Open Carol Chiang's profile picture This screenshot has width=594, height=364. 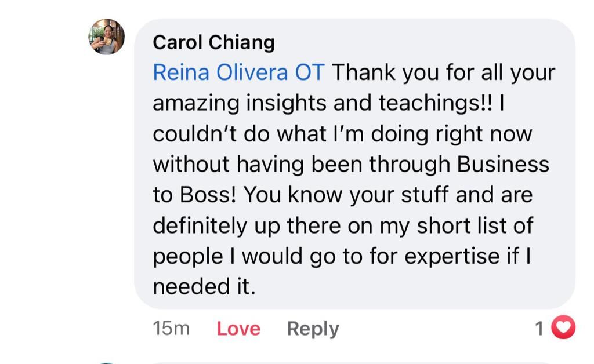(107, 37)
